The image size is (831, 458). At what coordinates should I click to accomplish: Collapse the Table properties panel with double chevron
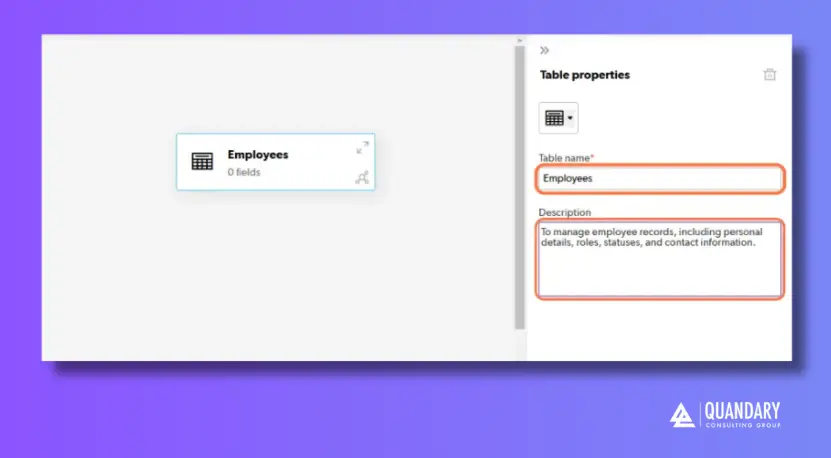(x=544, y=50)
